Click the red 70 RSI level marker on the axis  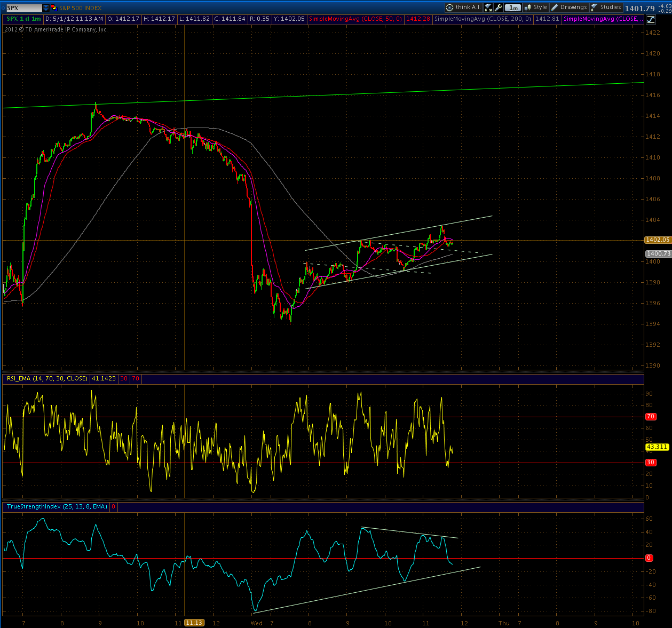click(x=650, y=417)
